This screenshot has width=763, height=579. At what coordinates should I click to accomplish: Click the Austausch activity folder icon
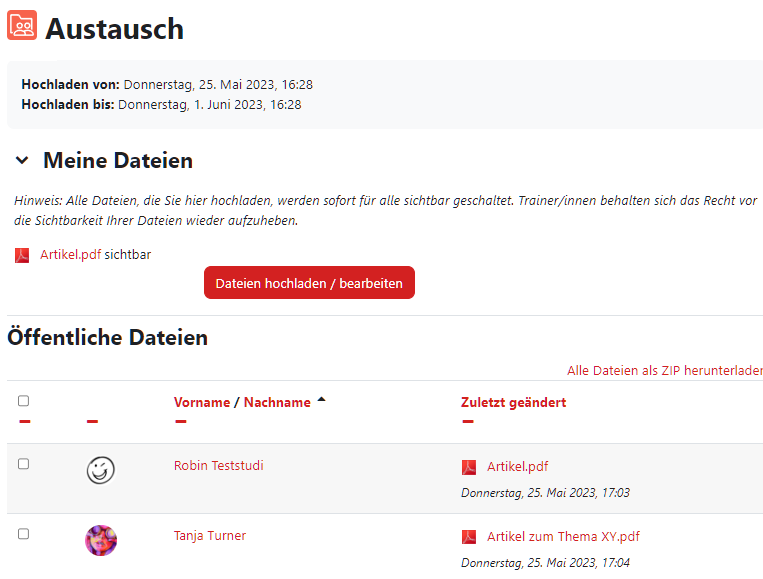pyautogui.click(x=22, y=25)
